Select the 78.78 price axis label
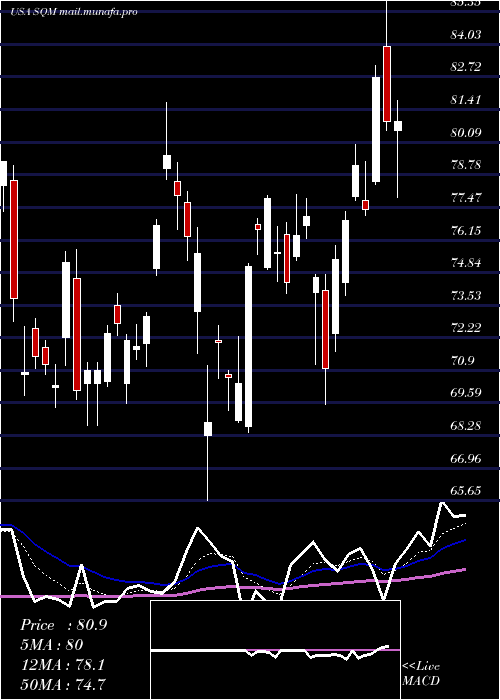This screenshot has width=500, height=700. click(466, 165)
